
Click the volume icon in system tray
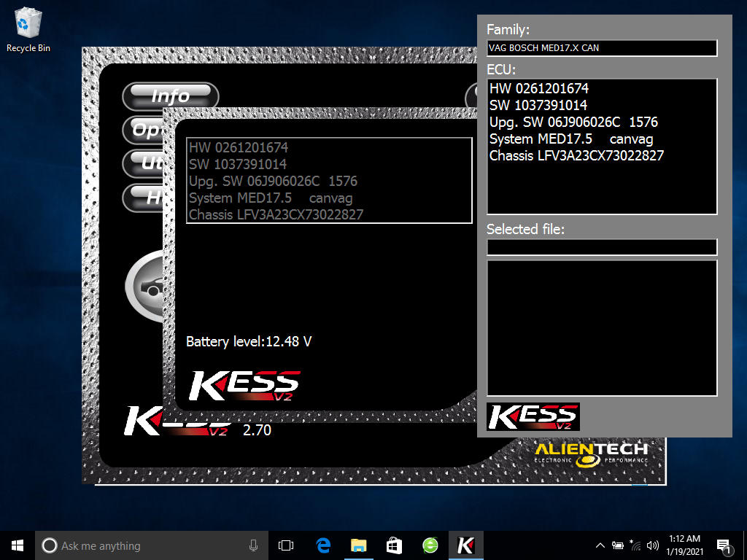652,545
